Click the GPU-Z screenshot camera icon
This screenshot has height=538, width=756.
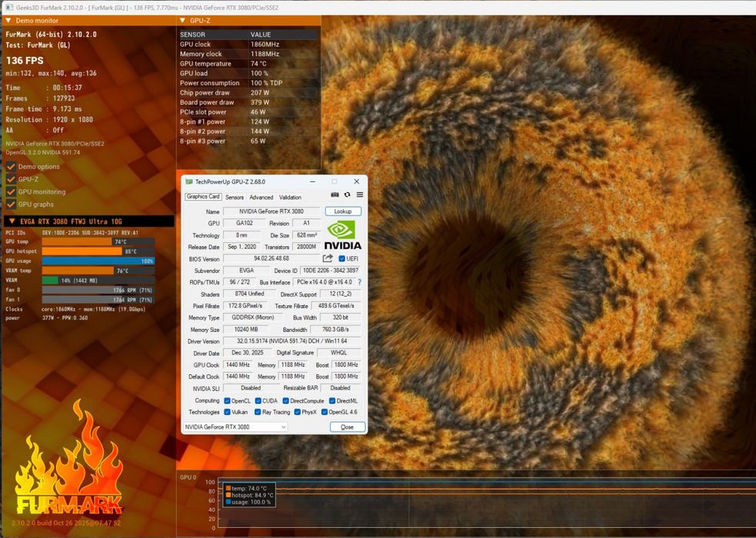(x=335, y=194)
